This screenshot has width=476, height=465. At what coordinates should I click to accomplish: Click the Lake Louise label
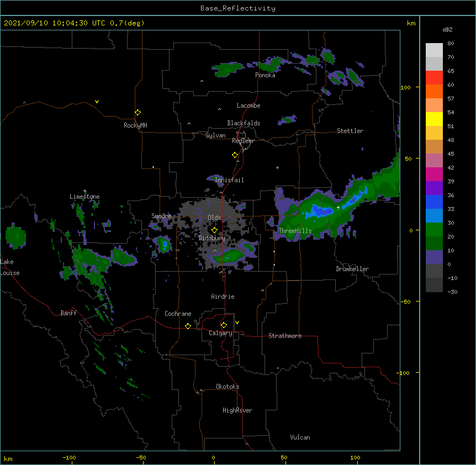pos(9,267)
